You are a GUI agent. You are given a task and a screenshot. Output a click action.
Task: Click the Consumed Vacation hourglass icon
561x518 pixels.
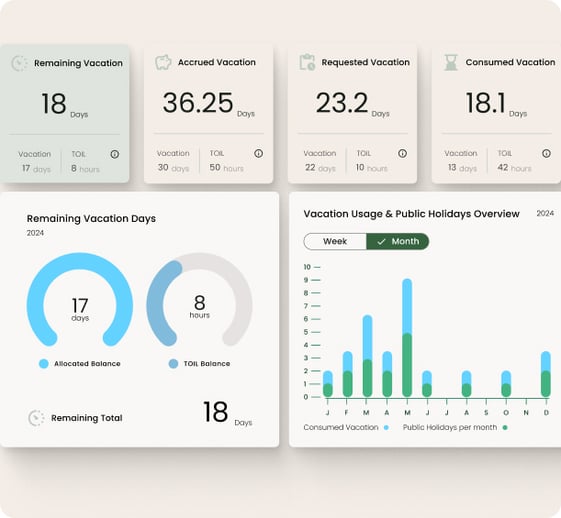(451, 62)
